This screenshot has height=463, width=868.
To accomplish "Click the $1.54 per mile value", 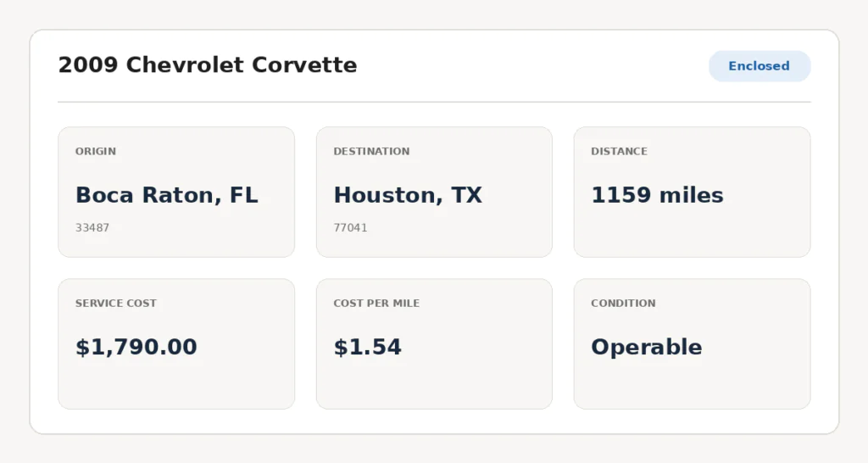I will click(x=368, y=348).
